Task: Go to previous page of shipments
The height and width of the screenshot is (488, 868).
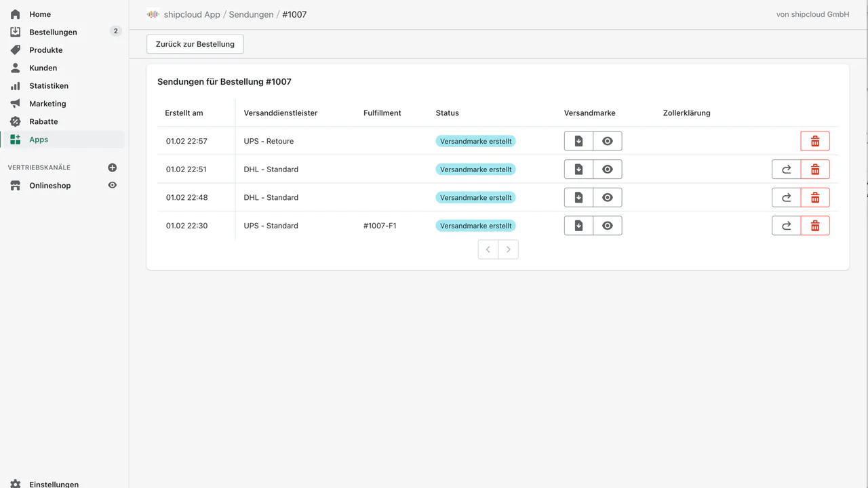Action: tap(488, 249)
